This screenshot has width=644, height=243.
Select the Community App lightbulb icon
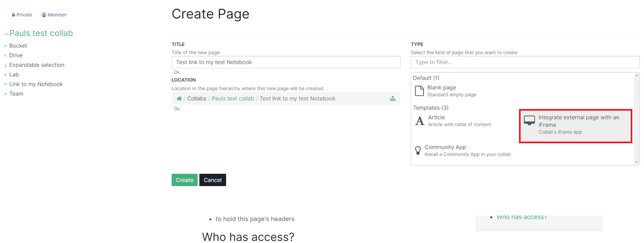click(418, 150)
